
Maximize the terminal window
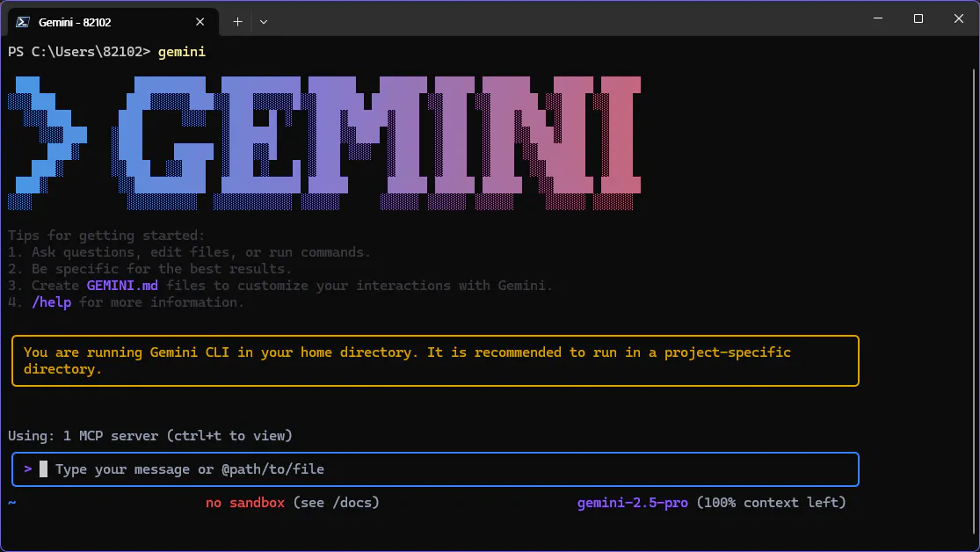(918, 18)
